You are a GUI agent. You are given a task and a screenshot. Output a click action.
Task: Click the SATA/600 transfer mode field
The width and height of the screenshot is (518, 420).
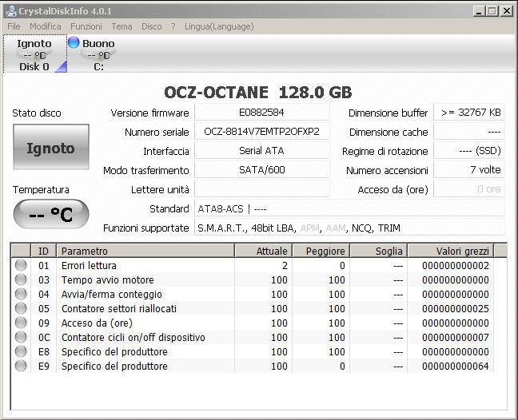point(261,169)
